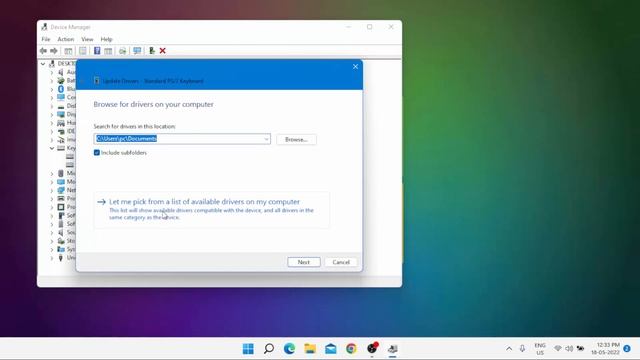Image resolution: width=640 pixels, height=360 pixels.
Task: Click the Browse... button
Action: pyautogui.click(x=296, y=140)
